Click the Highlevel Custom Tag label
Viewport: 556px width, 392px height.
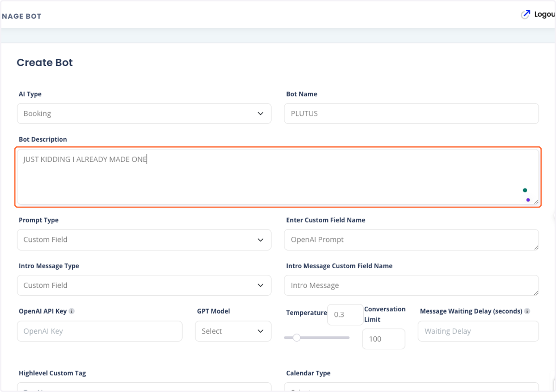click(x=52, y=373)
